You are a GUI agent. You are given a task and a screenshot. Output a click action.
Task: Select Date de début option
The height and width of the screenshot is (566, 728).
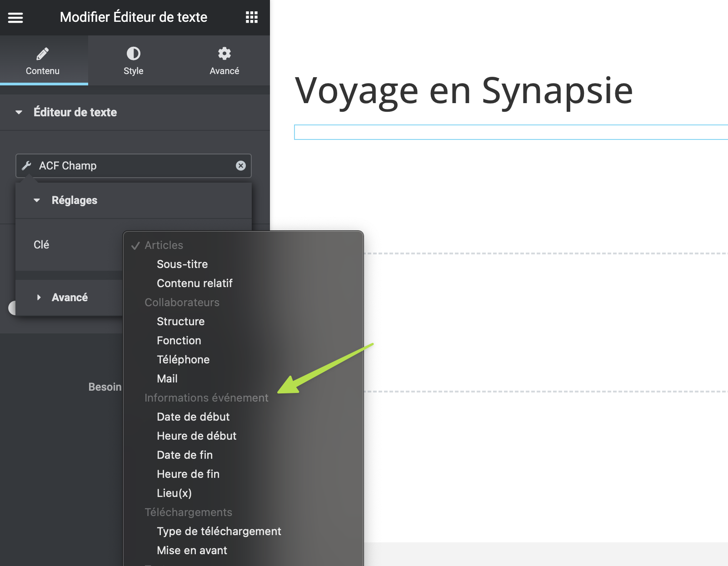click(193, 417)
